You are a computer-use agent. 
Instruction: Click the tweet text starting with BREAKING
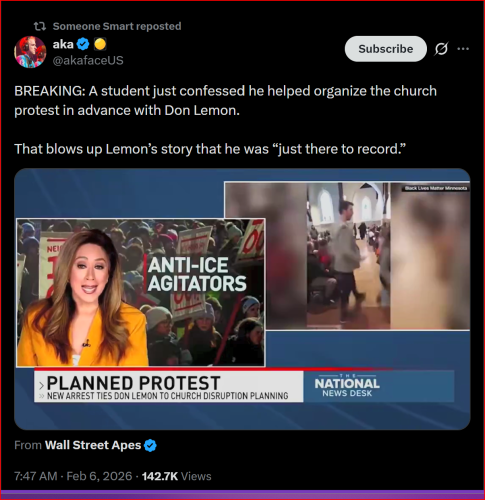coord(225,120)
